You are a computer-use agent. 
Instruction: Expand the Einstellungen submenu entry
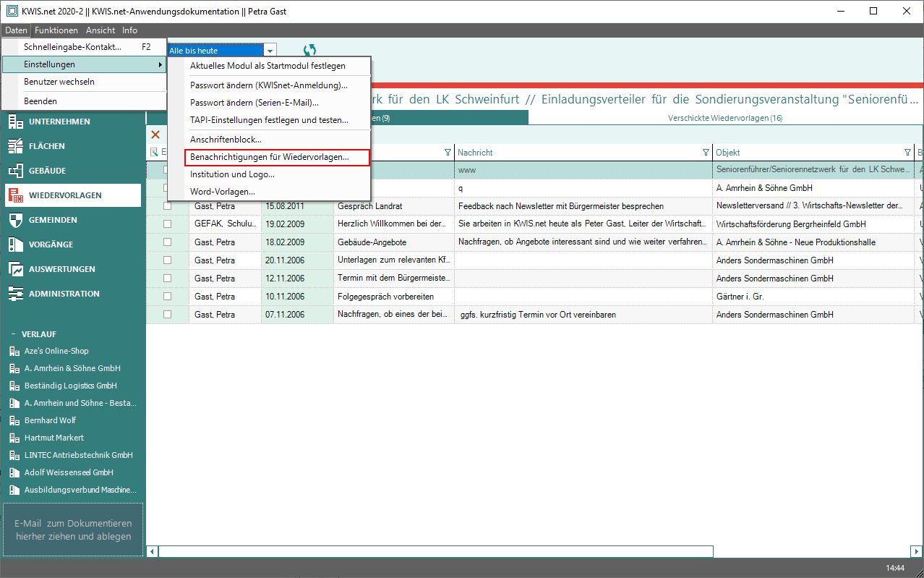84,64
